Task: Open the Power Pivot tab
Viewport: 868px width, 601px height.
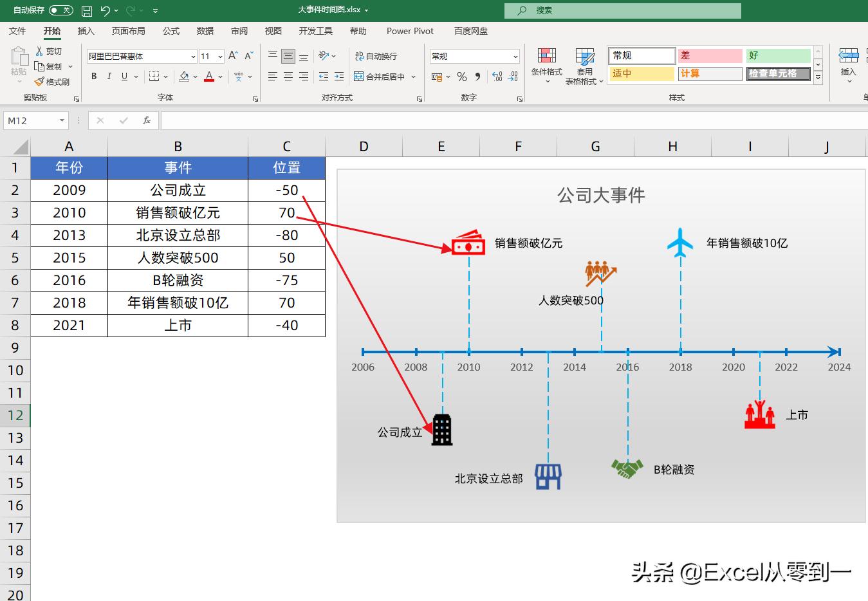Action: pyautogui.click(x=410, y=30)
